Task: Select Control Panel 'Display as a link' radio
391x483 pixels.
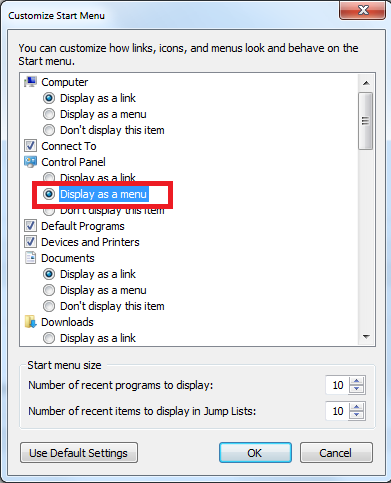Action: 49,177
